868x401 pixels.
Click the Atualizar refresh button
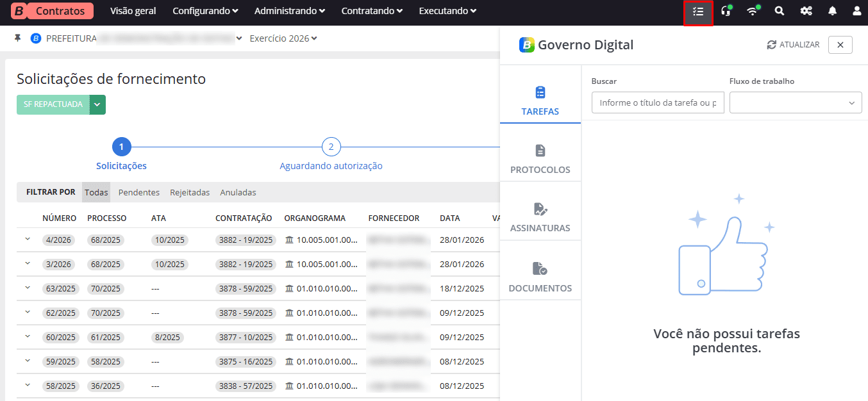(x=793, y=45)
